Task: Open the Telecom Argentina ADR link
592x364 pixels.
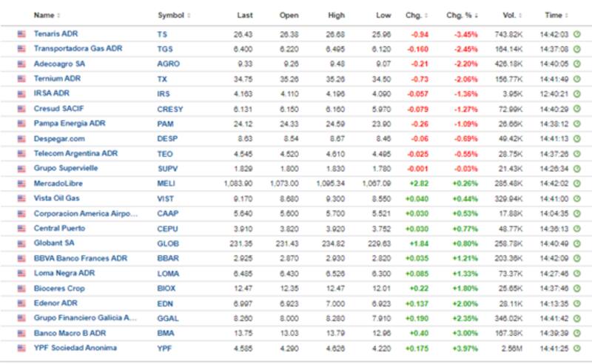Action: 75,153
